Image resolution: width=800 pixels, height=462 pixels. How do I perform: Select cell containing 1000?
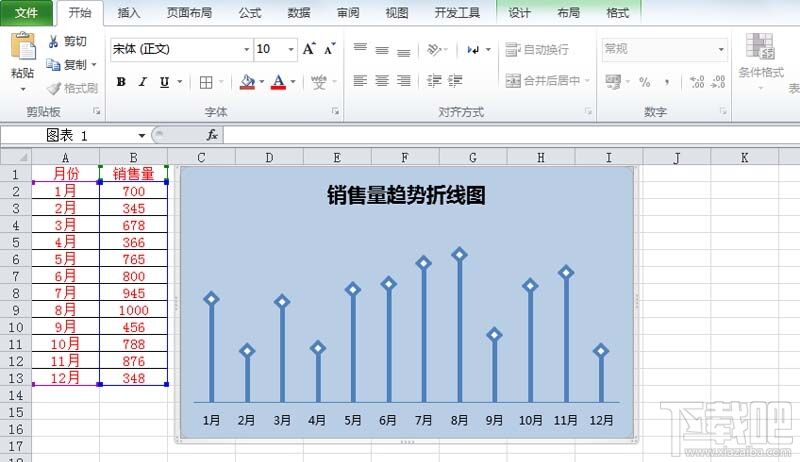133,310
